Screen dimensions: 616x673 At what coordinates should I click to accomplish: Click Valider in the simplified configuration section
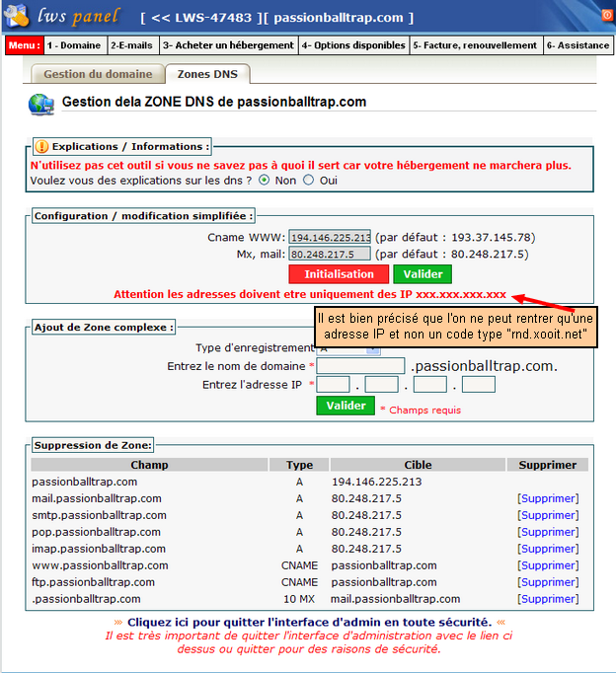coord(423,274)
